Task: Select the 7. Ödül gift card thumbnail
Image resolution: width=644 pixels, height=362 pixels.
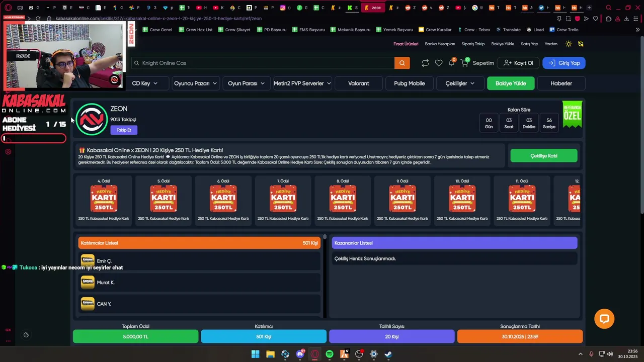Action: click(283, 200)
